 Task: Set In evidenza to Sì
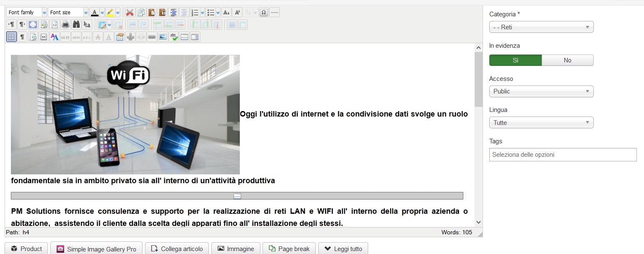515,60
